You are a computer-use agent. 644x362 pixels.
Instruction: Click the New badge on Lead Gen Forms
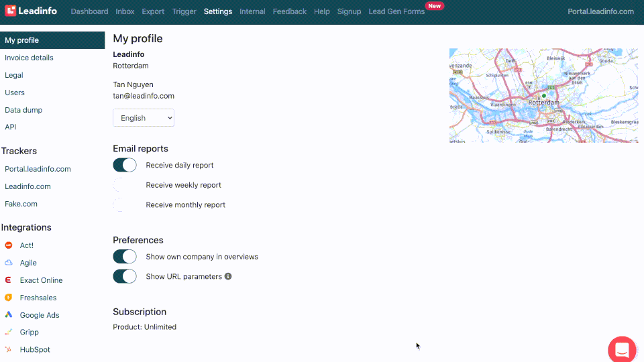pos(435,6)
